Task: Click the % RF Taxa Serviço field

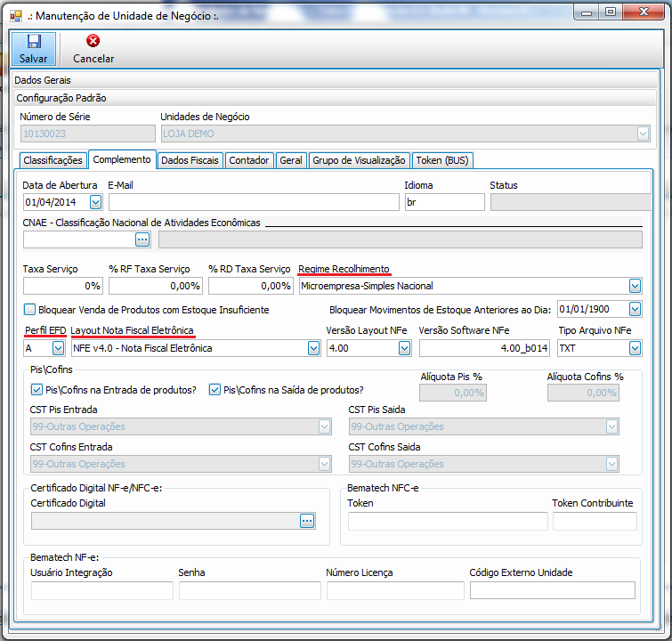Action: click(155, 286)
